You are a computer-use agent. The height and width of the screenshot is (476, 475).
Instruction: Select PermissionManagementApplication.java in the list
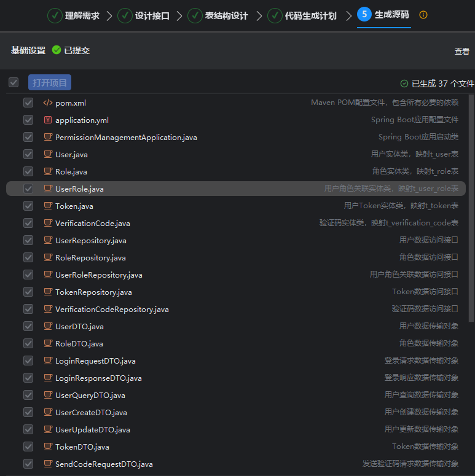126,138
